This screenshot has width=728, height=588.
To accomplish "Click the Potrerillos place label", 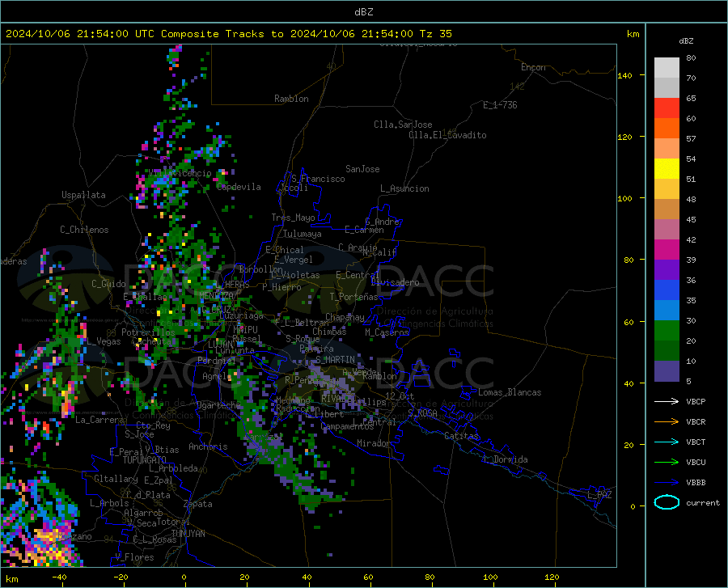I will click(148, 332).
